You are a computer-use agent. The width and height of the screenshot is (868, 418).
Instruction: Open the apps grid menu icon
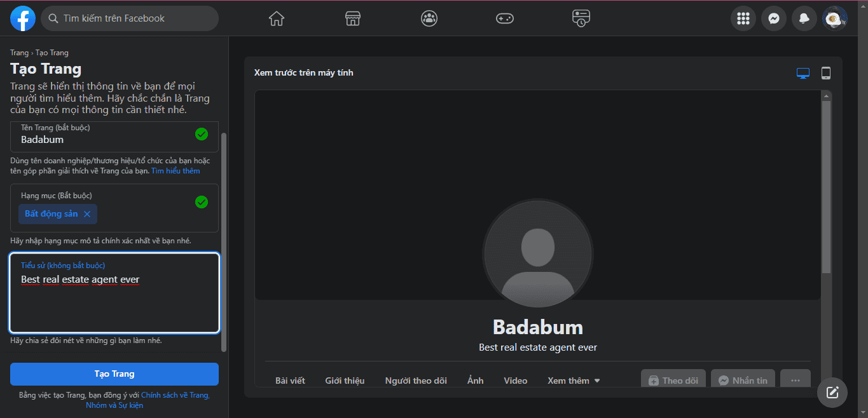click(x=743, y=18)
